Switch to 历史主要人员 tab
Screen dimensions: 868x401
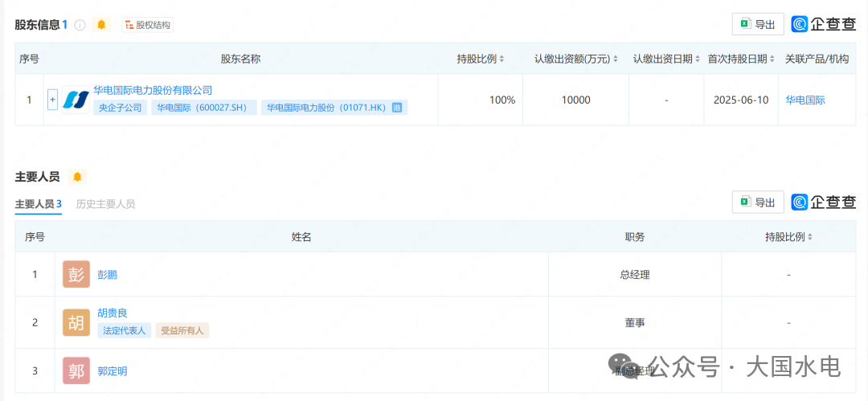[105, 204]
